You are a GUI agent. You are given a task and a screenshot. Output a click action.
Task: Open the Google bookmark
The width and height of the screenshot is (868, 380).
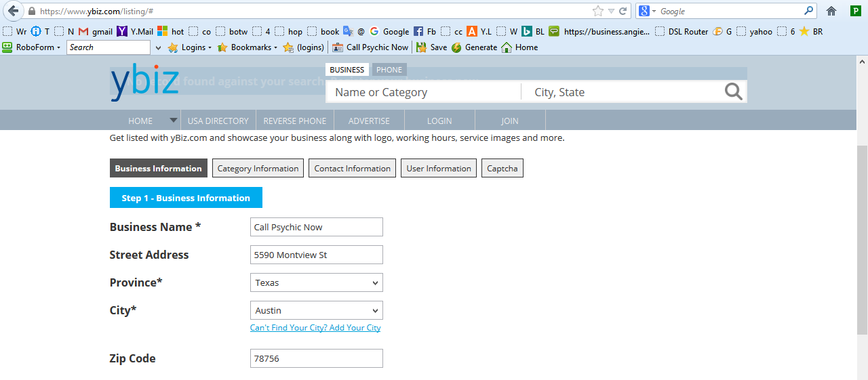click(389, 31)
